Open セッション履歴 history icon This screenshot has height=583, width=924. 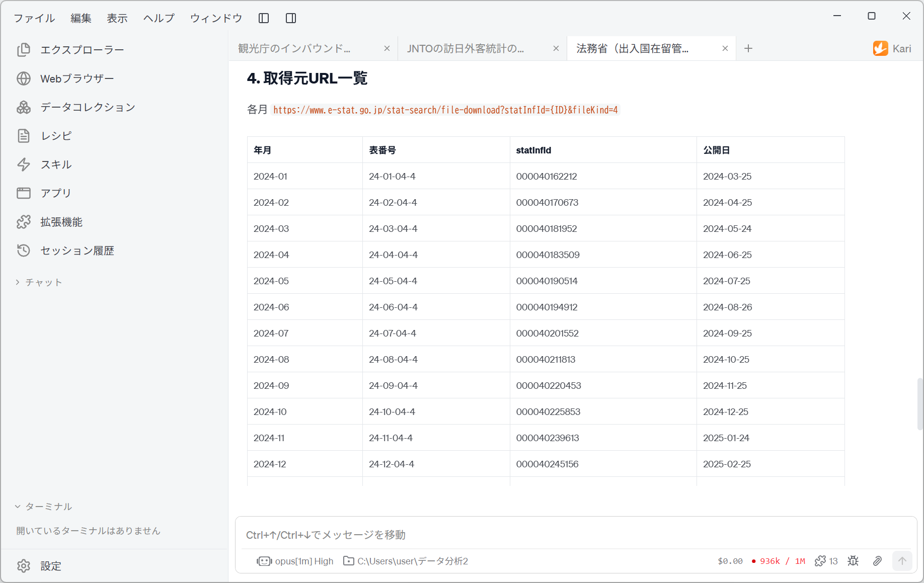click(24, 251)
